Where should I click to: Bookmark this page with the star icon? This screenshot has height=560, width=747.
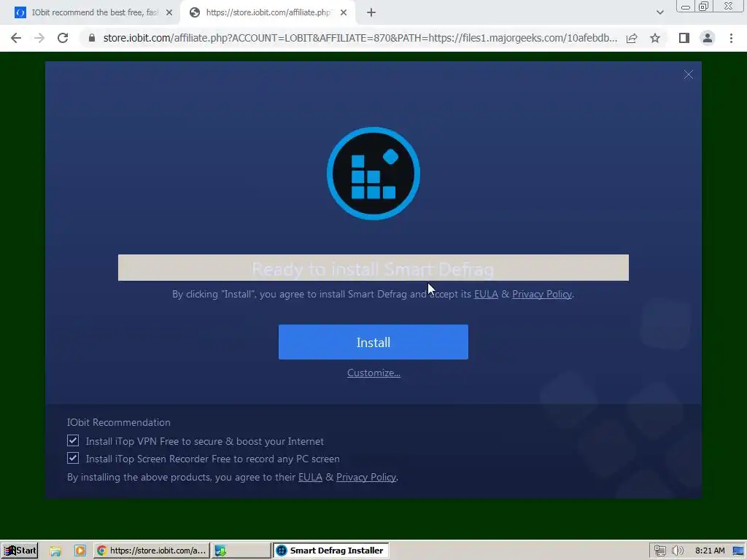(x=655, y=38)
